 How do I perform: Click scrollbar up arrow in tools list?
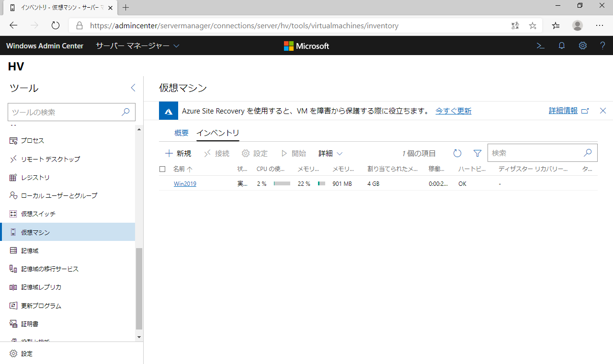[139, 129]
